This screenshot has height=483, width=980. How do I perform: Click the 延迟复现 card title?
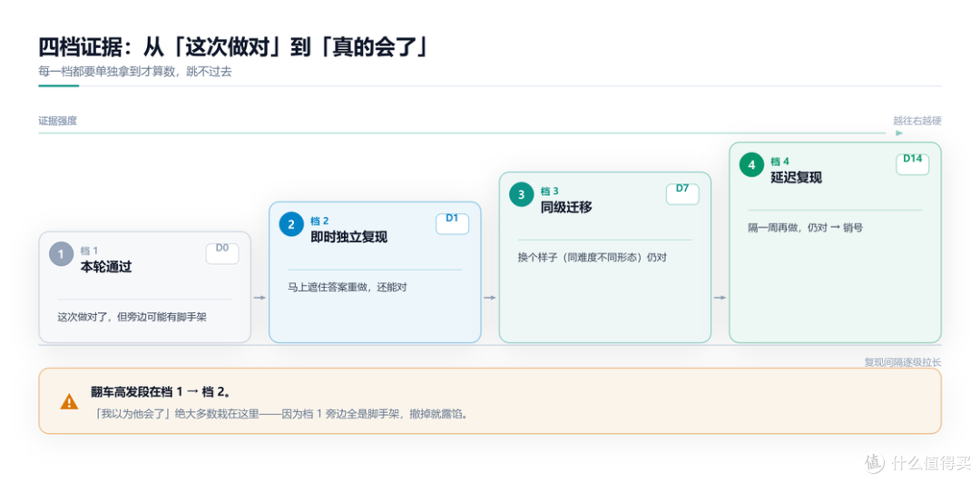click(797, 177)
